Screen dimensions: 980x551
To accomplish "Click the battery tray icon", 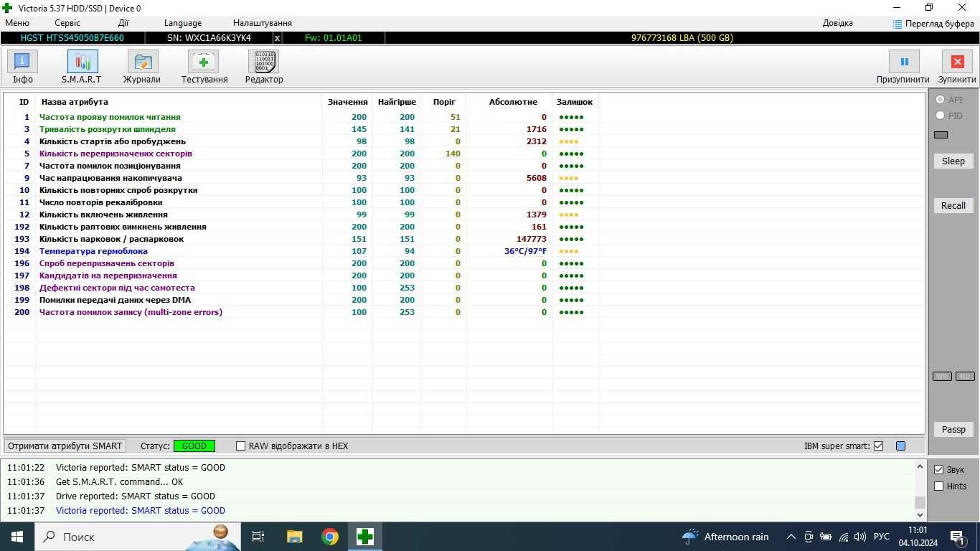I will click(826, 537).
